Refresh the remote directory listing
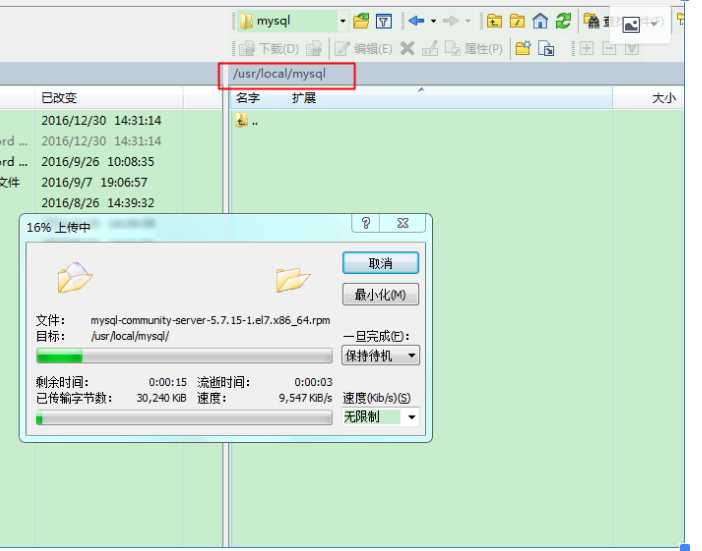702x551 pixels. [x=563, y=21]
